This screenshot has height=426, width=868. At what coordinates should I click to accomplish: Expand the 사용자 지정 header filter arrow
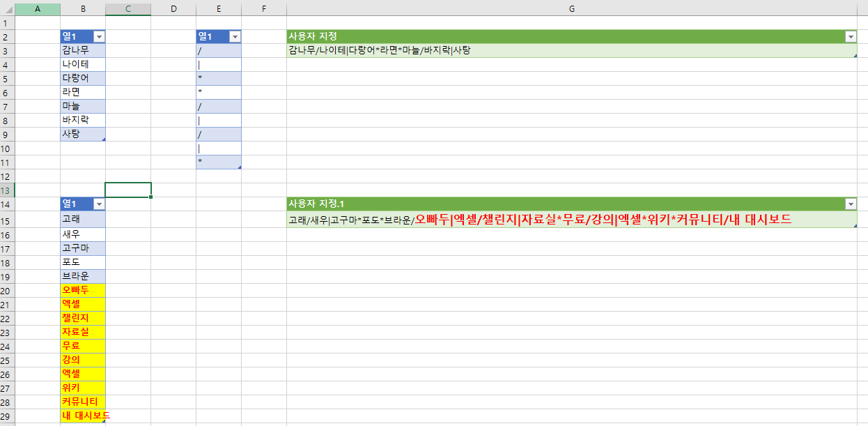click(851, 37)
